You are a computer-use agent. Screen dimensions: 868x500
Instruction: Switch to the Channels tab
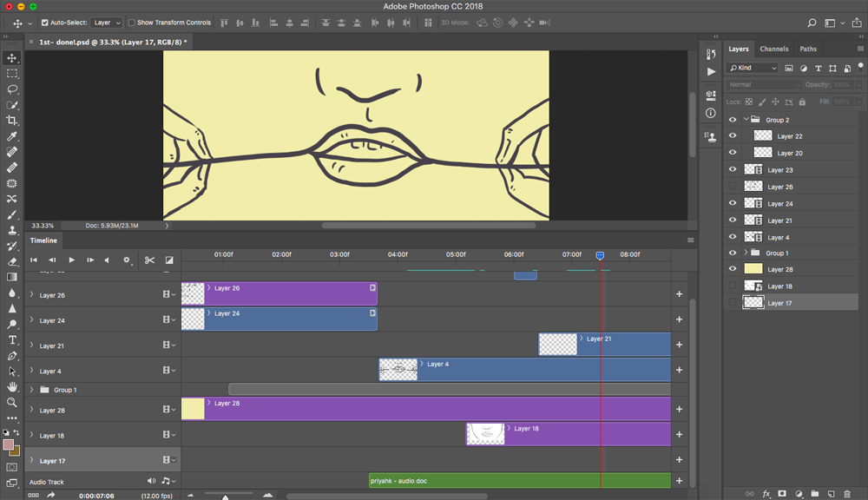pos(773,49)
